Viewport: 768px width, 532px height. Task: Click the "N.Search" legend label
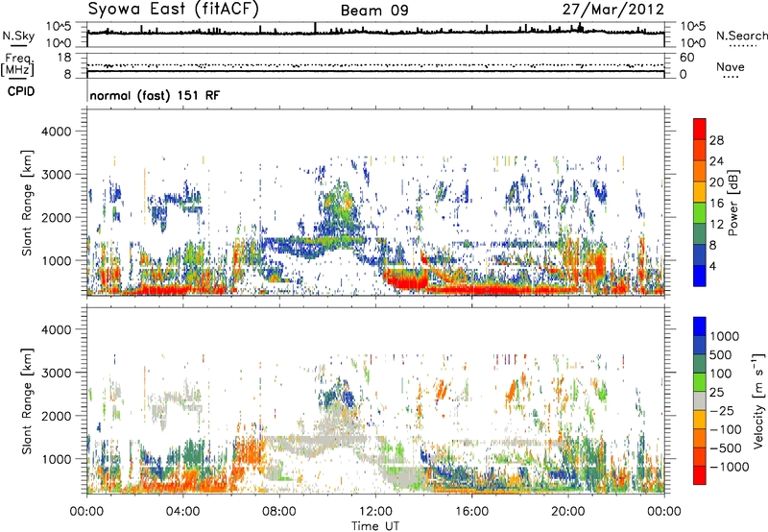pyautogui.click(x=742, y=36)
